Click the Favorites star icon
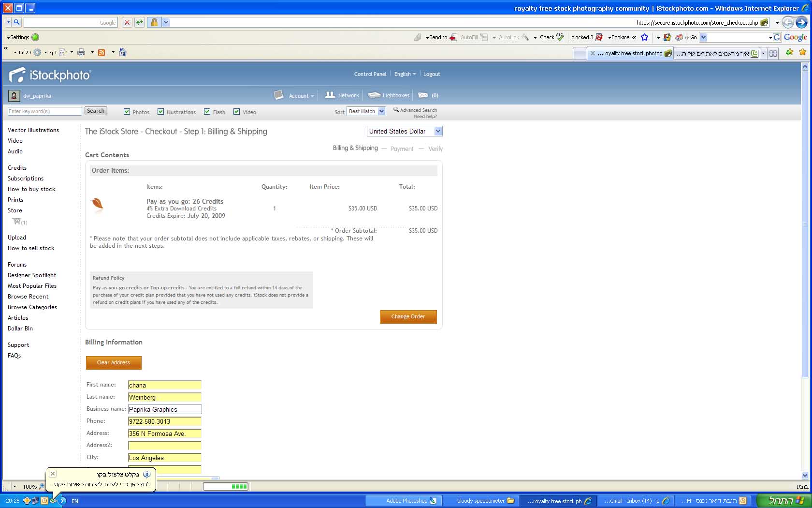812x508 pixels. pyautogui.click(x=803, y=52)
